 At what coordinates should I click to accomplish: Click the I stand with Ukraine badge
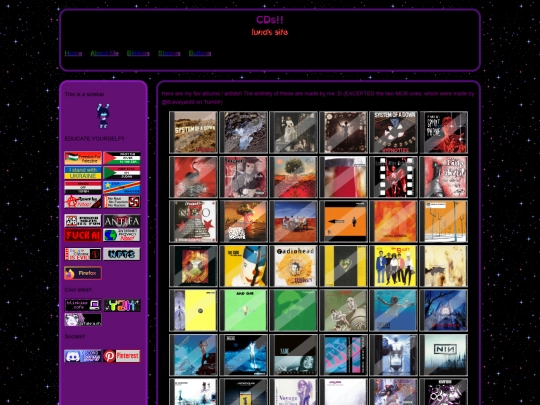pyautogui.click(x=83, y=173)
